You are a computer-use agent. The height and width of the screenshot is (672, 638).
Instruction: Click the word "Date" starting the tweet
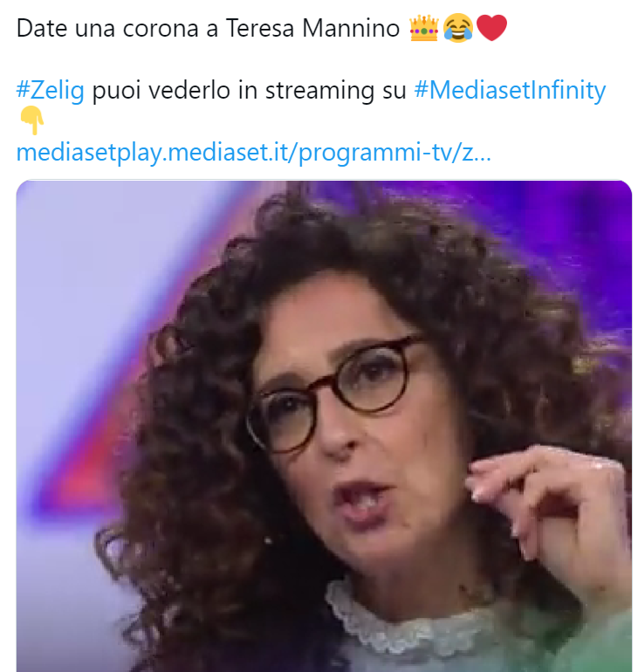42,29
